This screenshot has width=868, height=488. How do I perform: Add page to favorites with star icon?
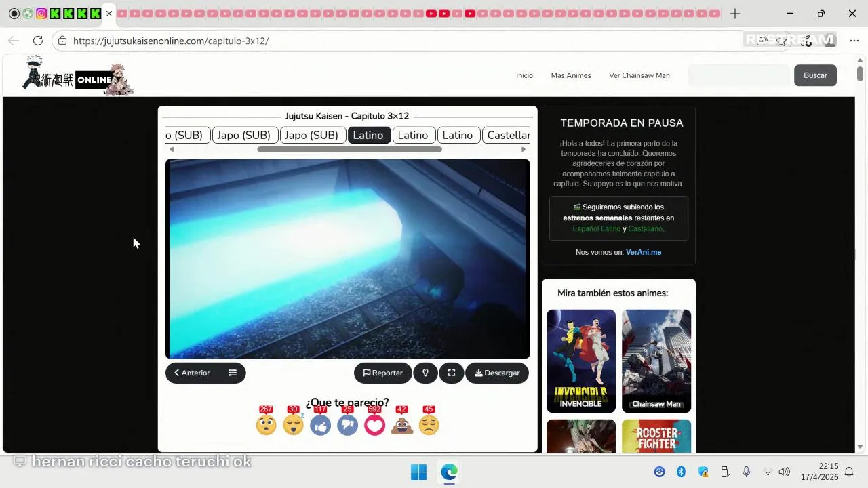tap(781, 41)
